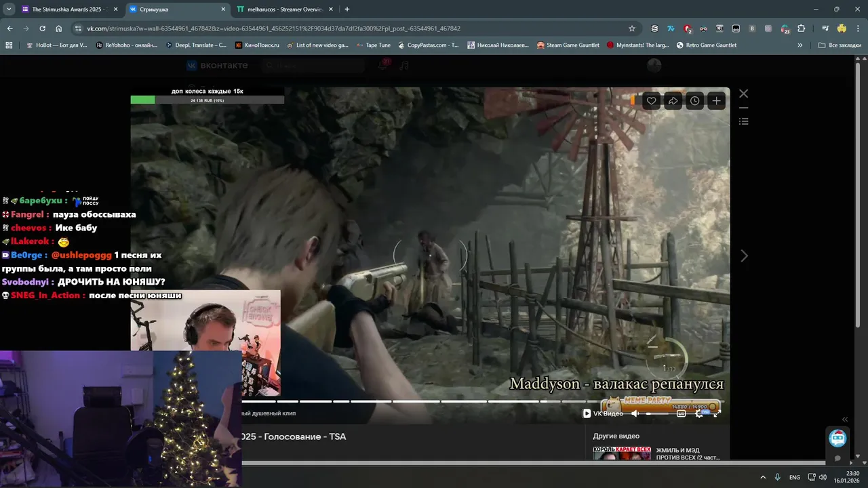Toggle subtitles in the video player
This screenshot has height=488, width=868.
pos(681,413)
